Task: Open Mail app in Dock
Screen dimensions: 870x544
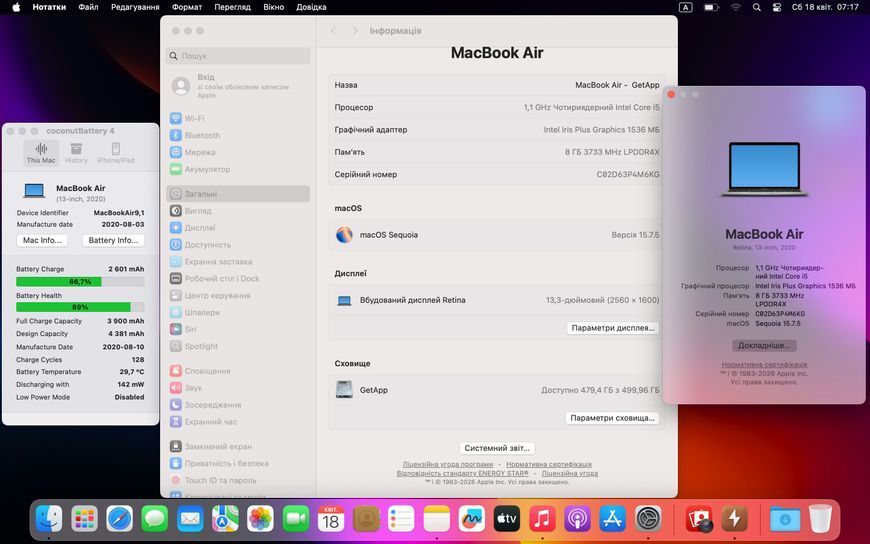Action: pyautogui.click(x=190, y=519)
